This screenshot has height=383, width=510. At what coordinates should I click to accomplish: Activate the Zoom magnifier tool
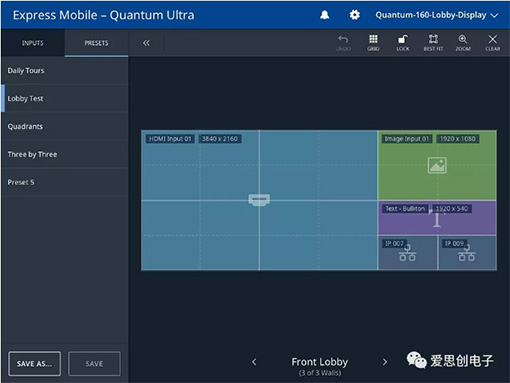pos(463,43)
